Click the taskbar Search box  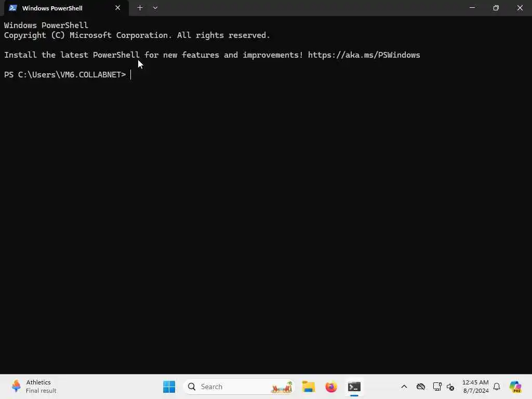point(238,387)
